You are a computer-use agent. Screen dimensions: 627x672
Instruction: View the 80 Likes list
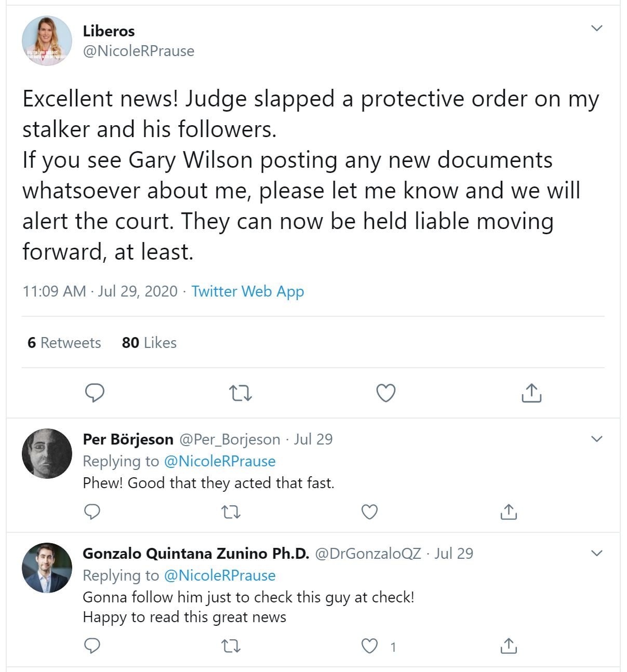tap(149, 343)
